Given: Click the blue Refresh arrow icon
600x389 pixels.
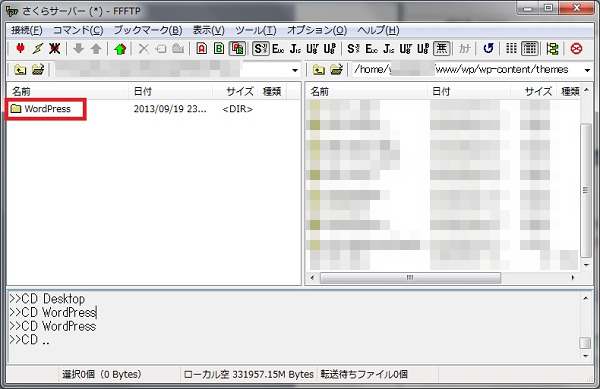Looking at the screenshot, I should coord(488,49).
